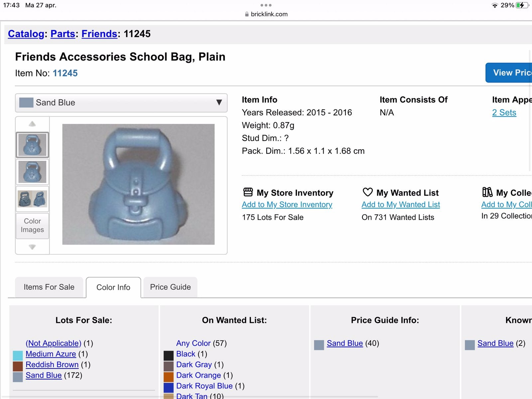Switch to the Price Guide tab
This screenshot has width=532, height=399.
coord(170,287)
